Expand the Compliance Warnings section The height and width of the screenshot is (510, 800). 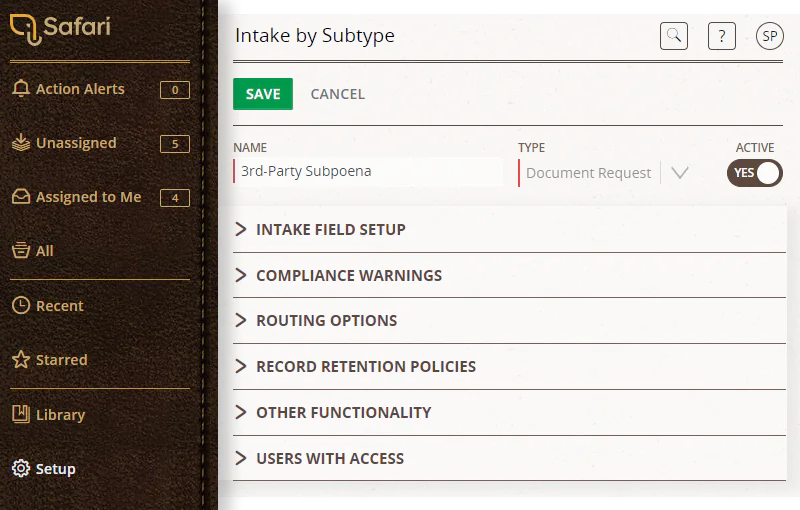pyautogui.click(x=509, y=275)
